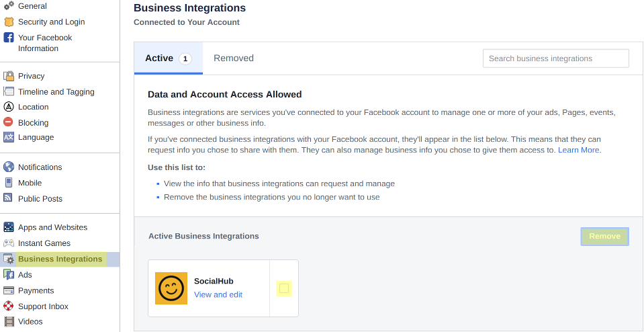
Task: Click the Security and Login shield icon
Action: pos(9,22)
